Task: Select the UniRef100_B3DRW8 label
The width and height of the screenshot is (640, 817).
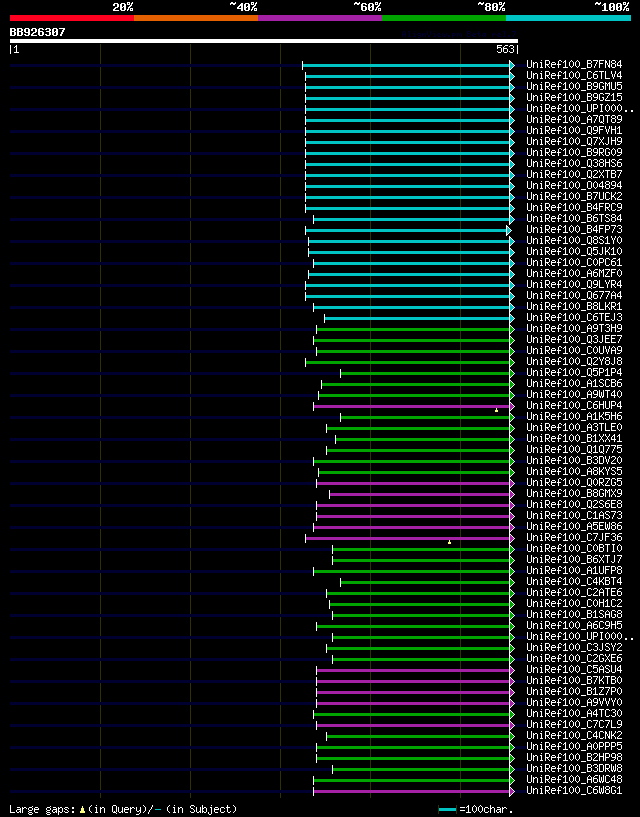Action: (x=574, y=768)
